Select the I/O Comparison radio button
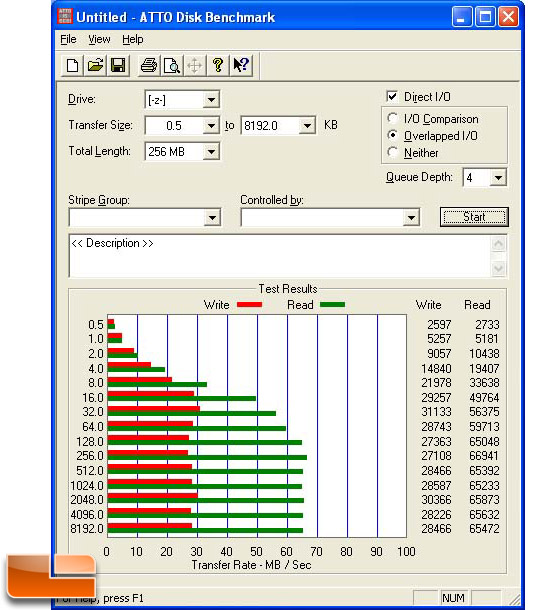 [392, 118]
